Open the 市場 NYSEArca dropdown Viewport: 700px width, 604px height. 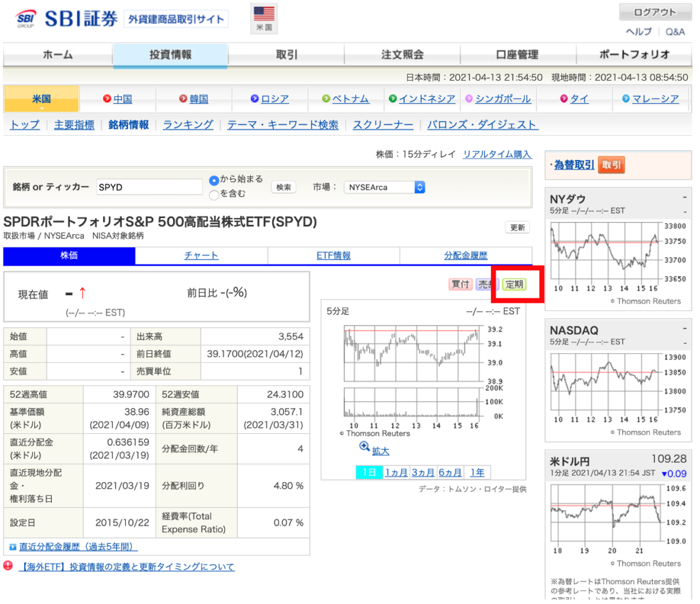click(x=384, y=187)
